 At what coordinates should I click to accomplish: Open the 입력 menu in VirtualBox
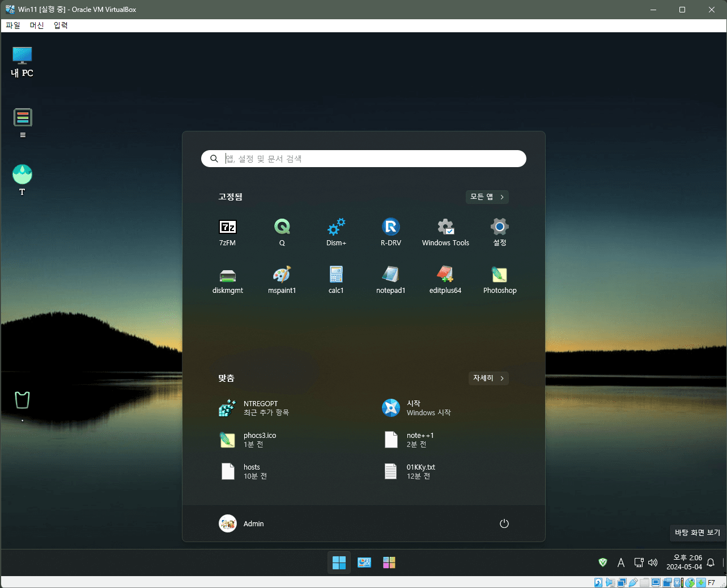(61, 25)
